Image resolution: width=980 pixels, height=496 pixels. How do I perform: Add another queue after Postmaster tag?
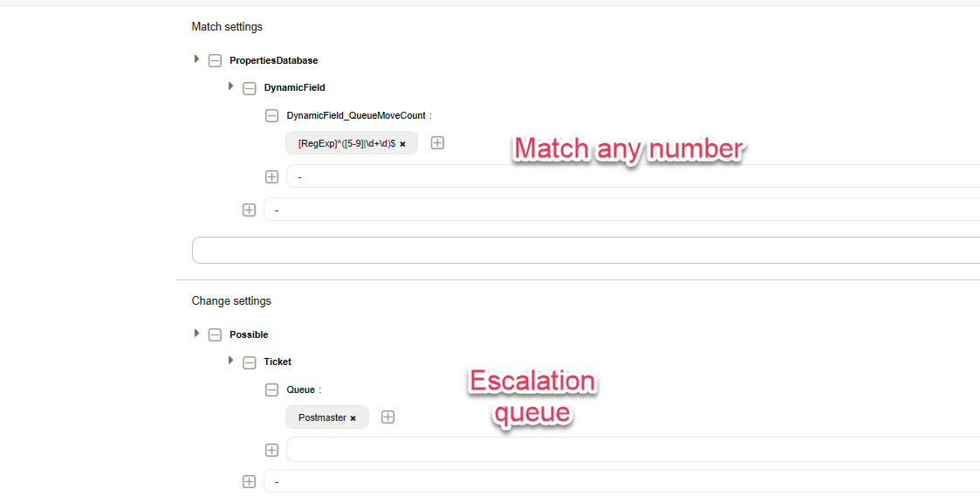point(388,417)
